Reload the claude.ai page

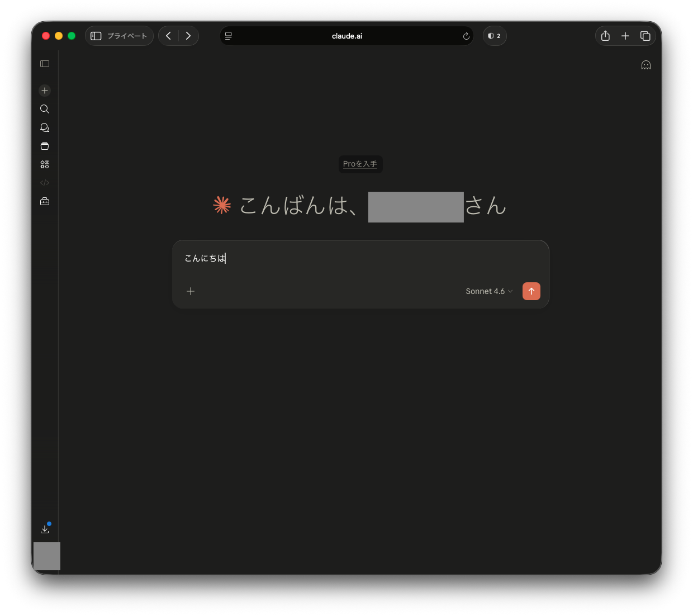click(466, 36)
